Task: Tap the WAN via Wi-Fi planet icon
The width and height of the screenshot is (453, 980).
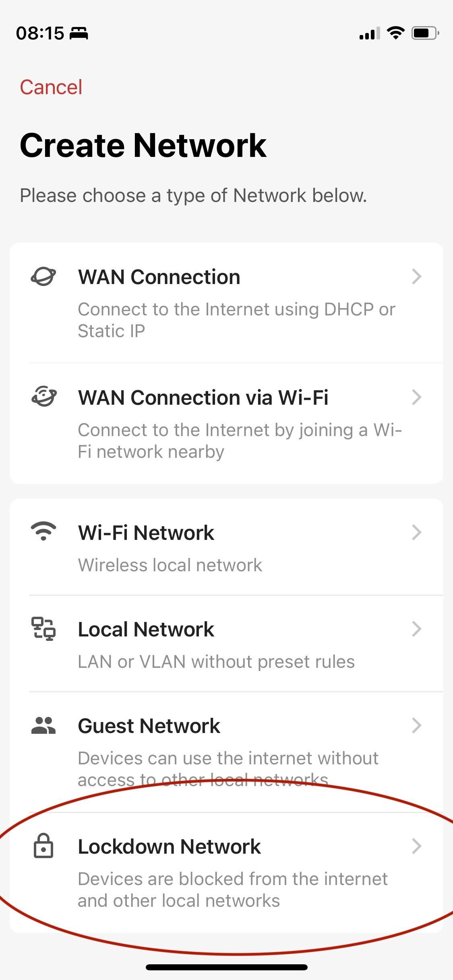Action: tap(43, 397)
